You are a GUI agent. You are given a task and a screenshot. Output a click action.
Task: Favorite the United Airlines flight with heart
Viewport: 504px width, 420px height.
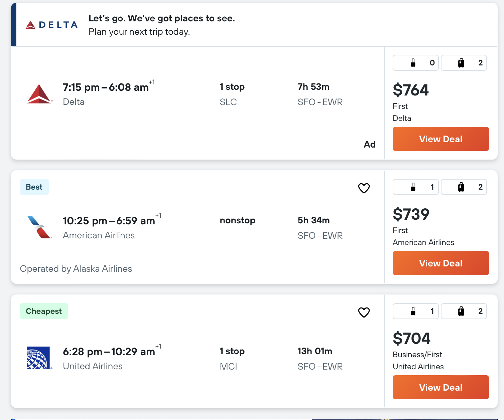pyautogui.click(x=364, y=312)
